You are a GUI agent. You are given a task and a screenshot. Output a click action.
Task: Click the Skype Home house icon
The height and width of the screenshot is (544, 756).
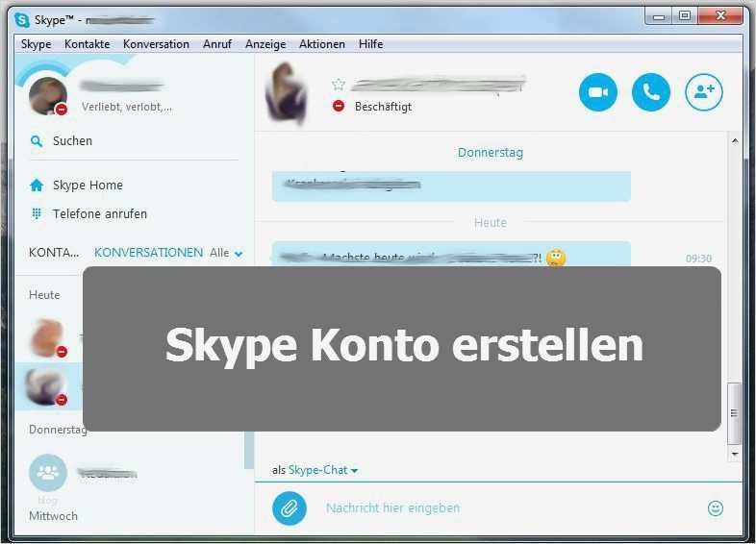pyautogui.click(x=37, y=185)
